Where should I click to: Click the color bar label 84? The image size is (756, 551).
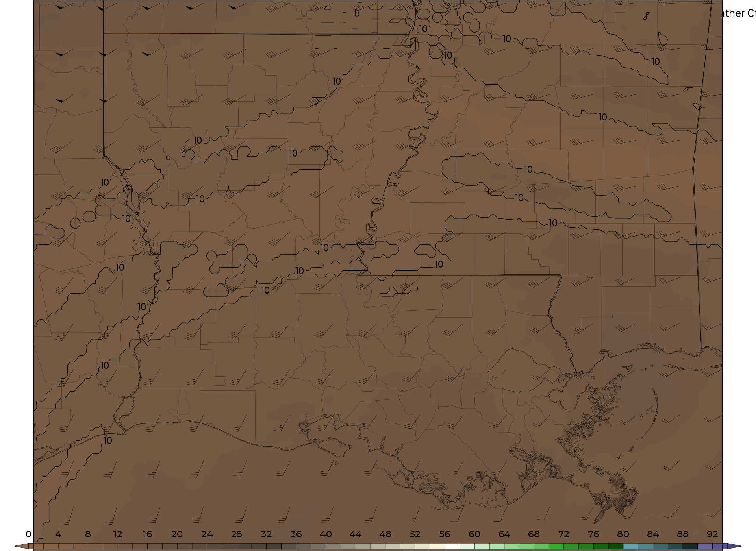653,534
